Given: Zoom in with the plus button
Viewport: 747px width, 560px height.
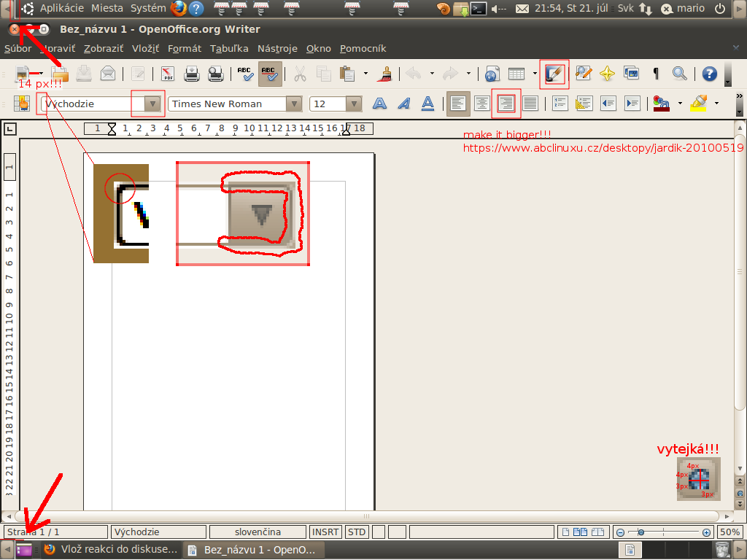Looking at the screenshot, I should click(706, 532).
